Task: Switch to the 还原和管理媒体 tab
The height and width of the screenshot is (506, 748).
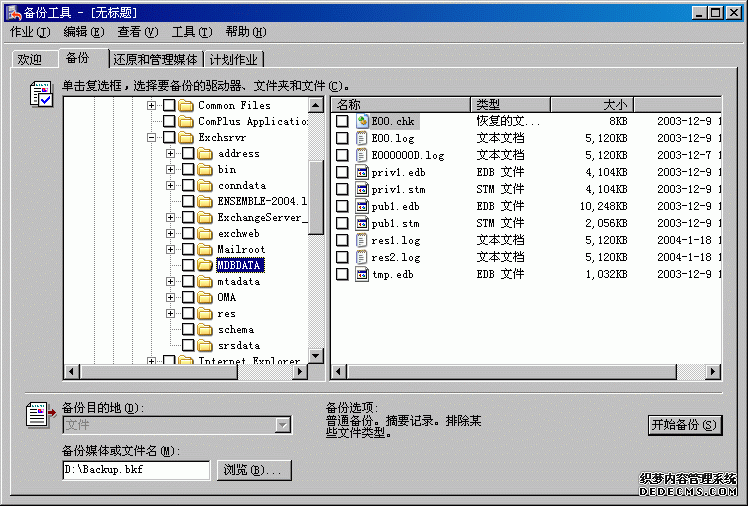Action: pyautogui.click(x=156, y=60)
